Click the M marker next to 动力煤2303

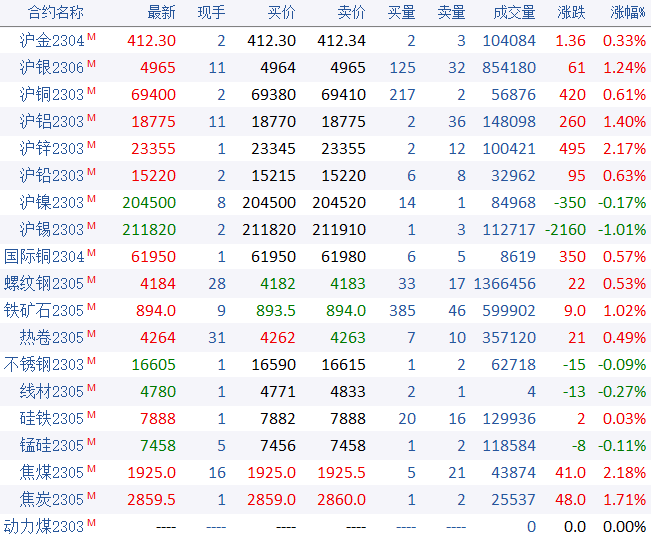click(92, 522)
